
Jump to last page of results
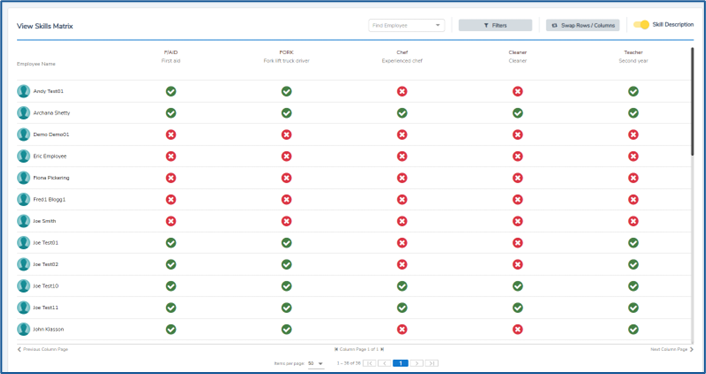click(432, 363)
